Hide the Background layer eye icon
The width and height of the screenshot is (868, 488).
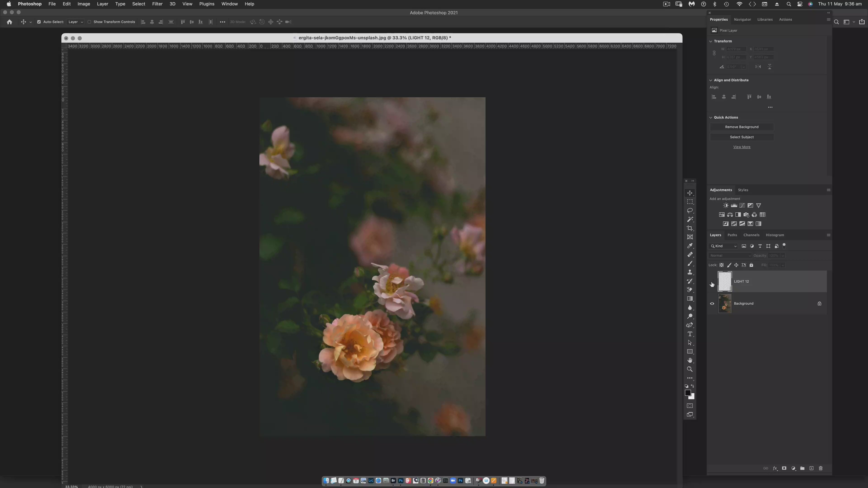(x=712, y=303)
